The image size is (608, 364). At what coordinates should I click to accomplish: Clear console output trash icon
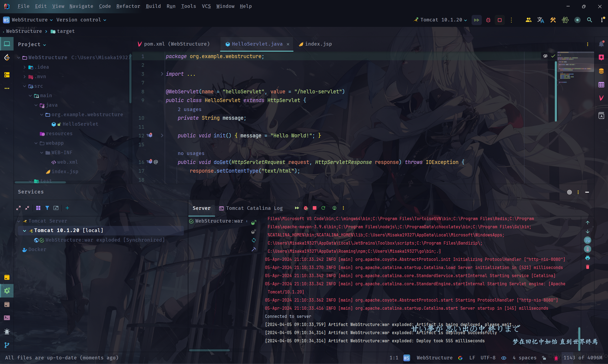coord(588,267)
